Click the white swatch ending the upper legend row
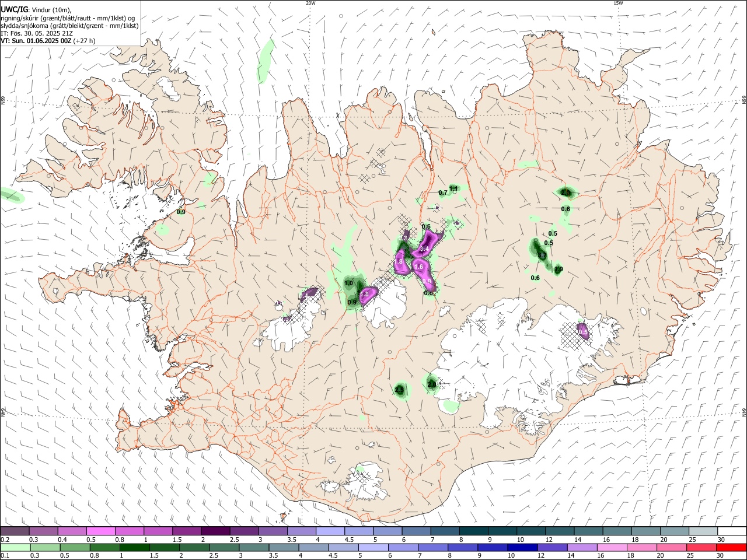The height and width of the screenshot is (560, 747). [x=732, y=531]
